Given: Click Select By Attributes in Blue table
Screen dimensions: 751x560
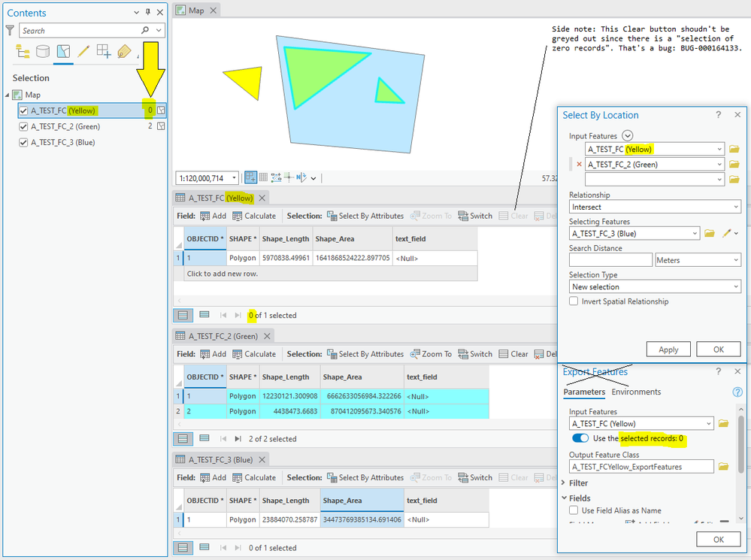Looking at the screenshot, I should [365, 477].
